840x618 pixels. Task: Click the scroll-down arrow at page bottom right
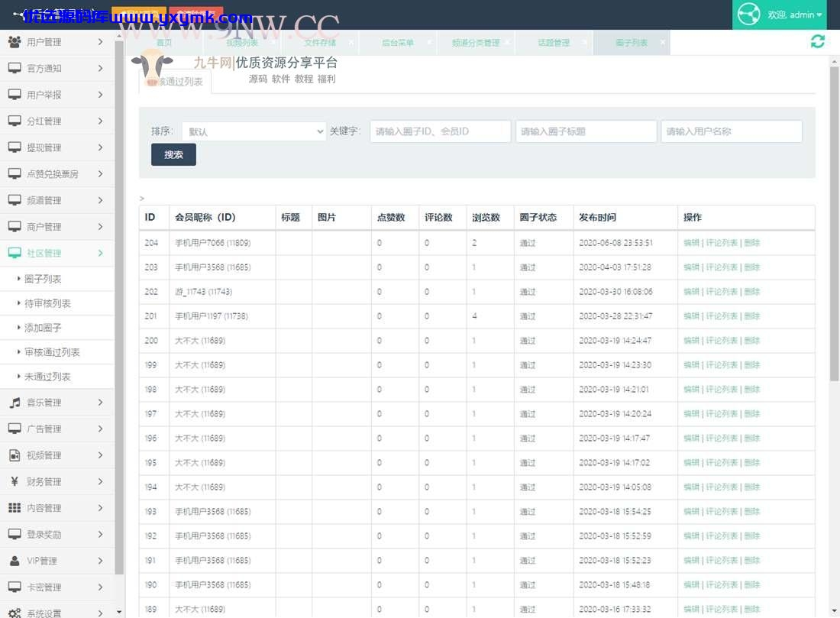tap(834, 611)
